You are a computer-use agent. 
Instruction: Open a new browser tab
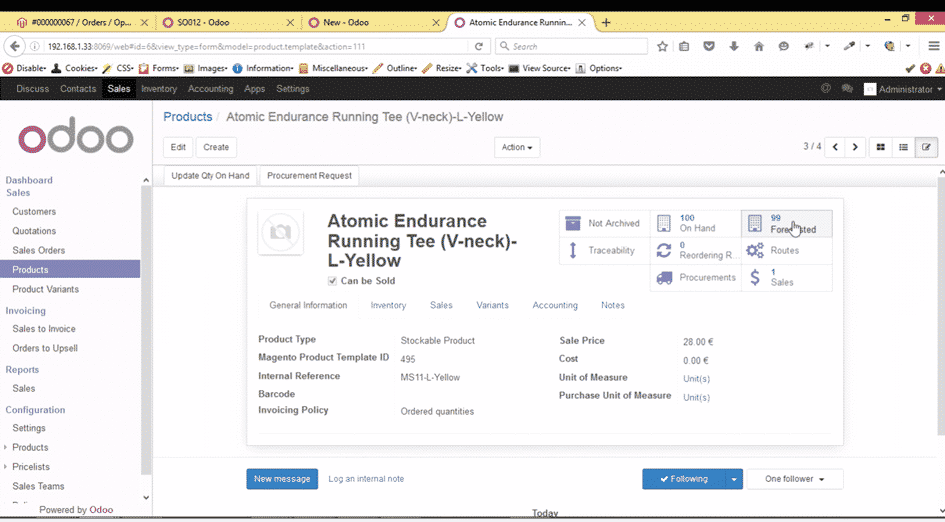pos(606,22)
